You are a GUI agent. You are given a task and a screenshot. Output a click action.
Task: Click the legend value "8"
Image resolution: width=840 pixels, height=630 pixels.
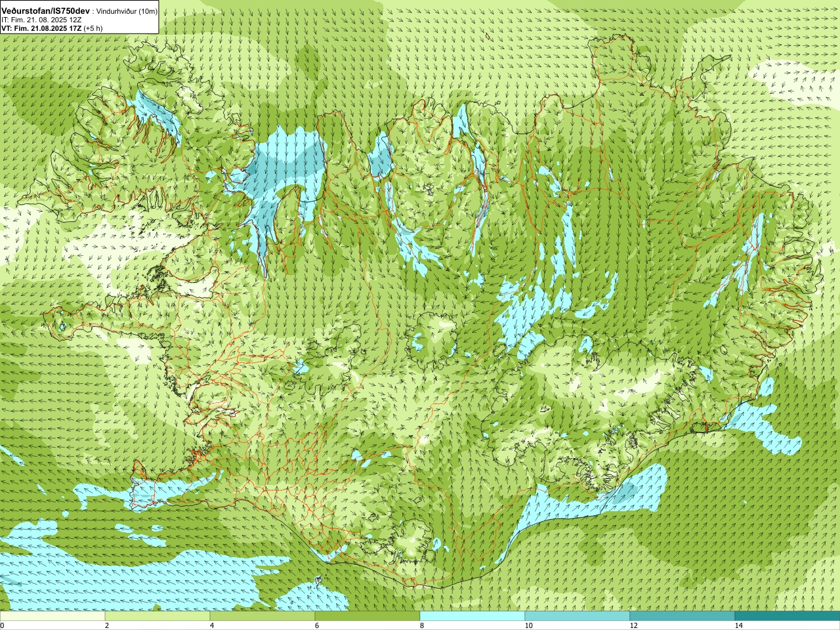coord(422,625)
